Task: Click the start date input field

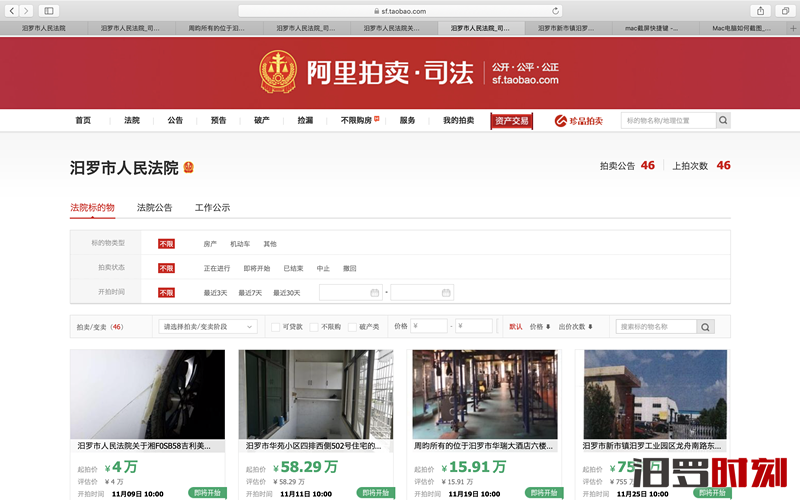Action: pyautogui.click(x=350, y=293)
